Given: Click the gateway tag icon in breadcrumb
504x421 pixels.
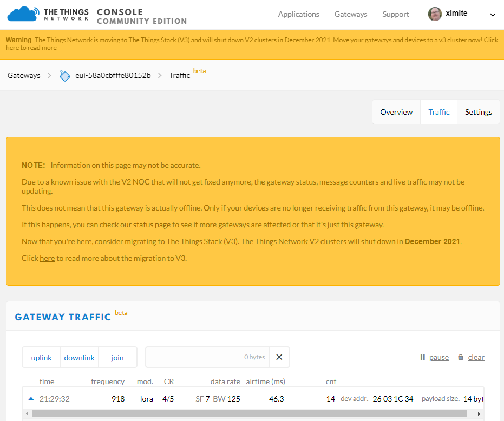Looking at the screenshot, I should point(64,76).
